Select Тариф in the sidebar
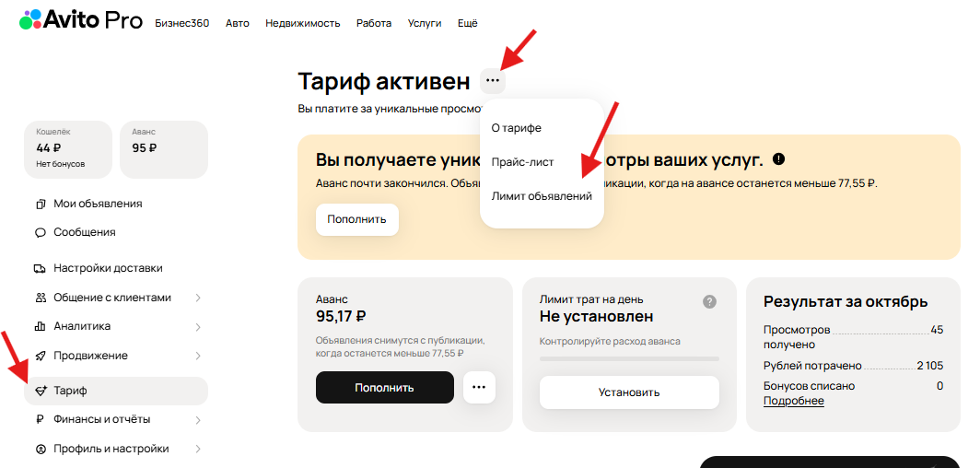Screen dimensions: 980x468 coord(116,392)
